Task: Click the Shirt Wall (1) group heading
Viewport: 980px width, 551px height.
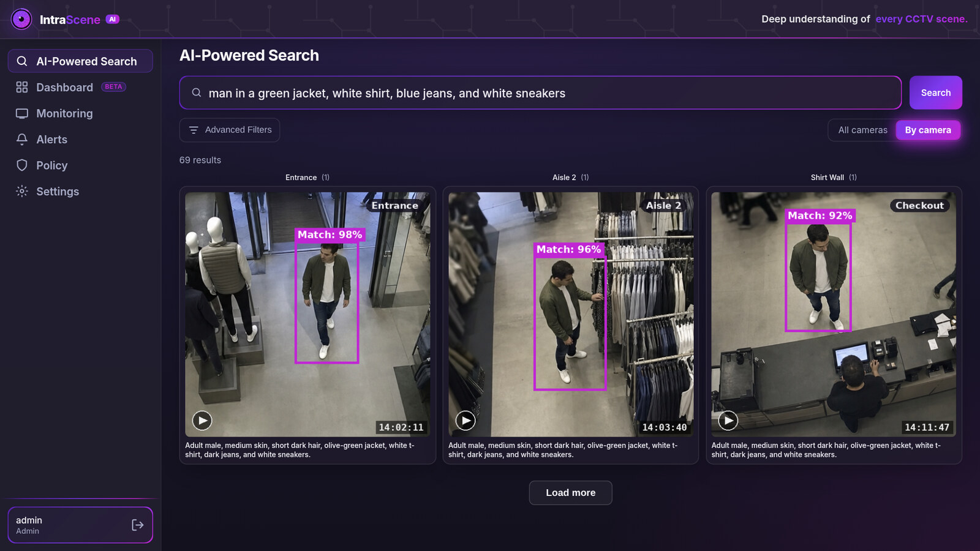Action: [834, 178]
